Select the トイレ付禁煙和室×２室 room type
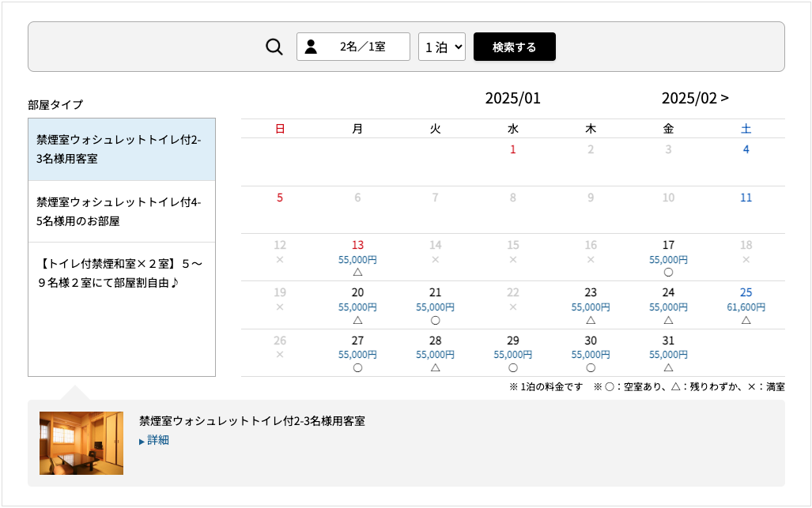812x508 pixels. pyautogui.click(x=122, y=271)
